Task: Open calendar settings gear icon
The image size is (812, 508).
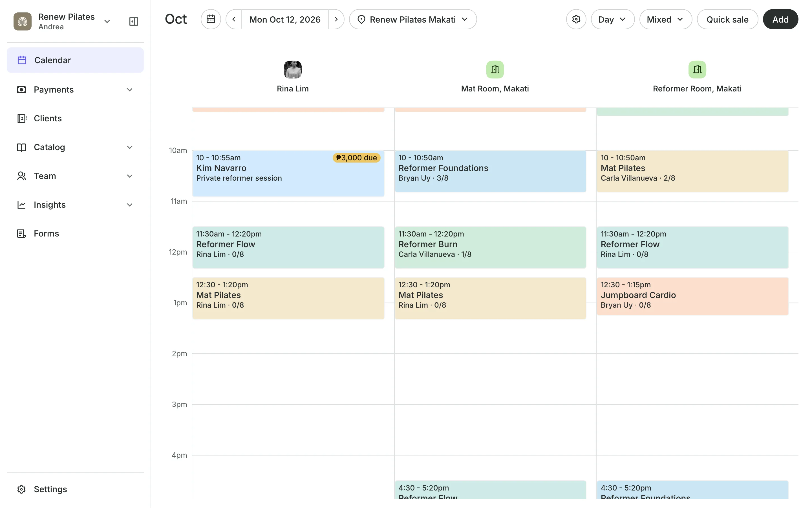Action: (x=576, y=19)
